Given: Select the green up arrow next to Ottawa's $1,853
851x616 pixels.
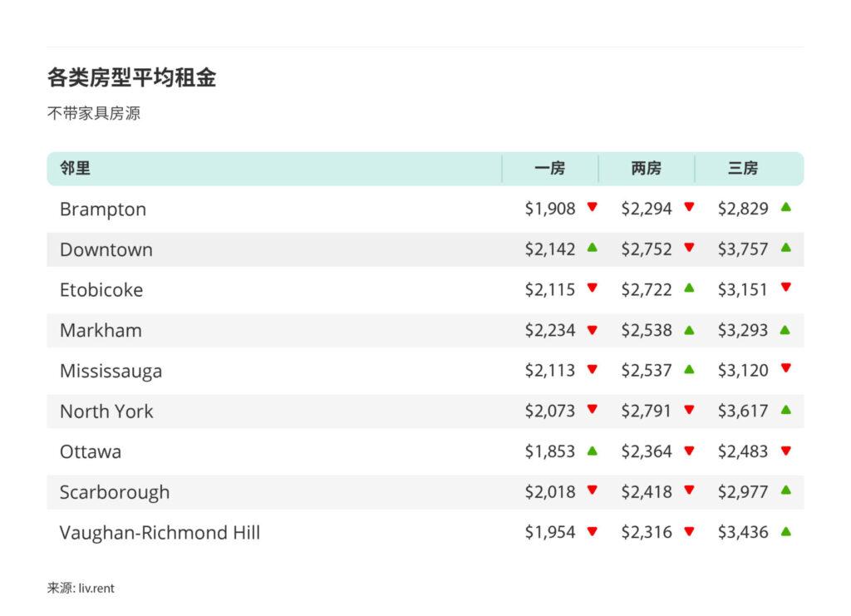Looking at the screenshot, I should tap(590, 451).
